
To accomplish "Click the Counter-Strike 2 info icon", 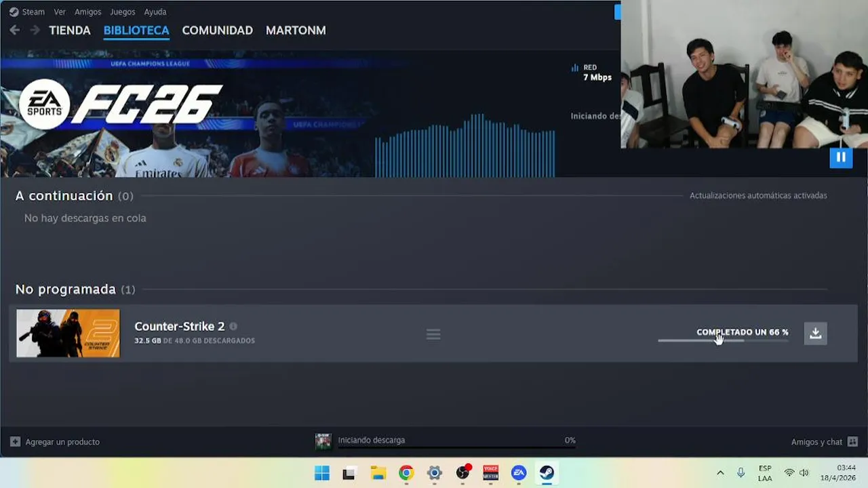I will coord(233,326).
